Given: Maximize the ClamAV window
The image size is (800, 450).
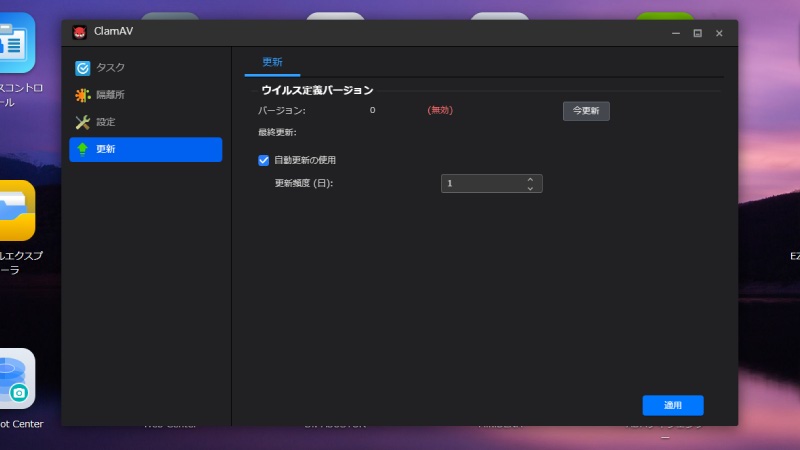Looking at the screenshot, I should [697, 33].
